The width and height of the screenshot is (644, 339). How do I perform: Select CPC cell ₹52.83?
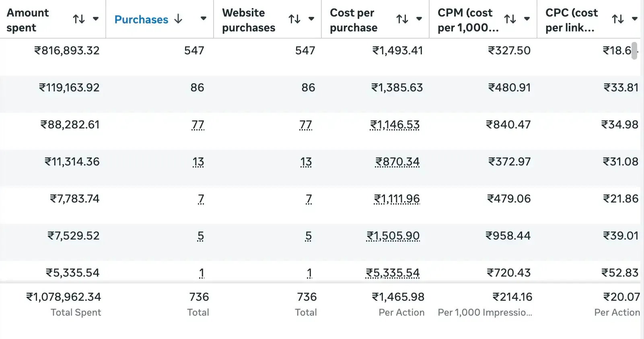click(620, 273)
